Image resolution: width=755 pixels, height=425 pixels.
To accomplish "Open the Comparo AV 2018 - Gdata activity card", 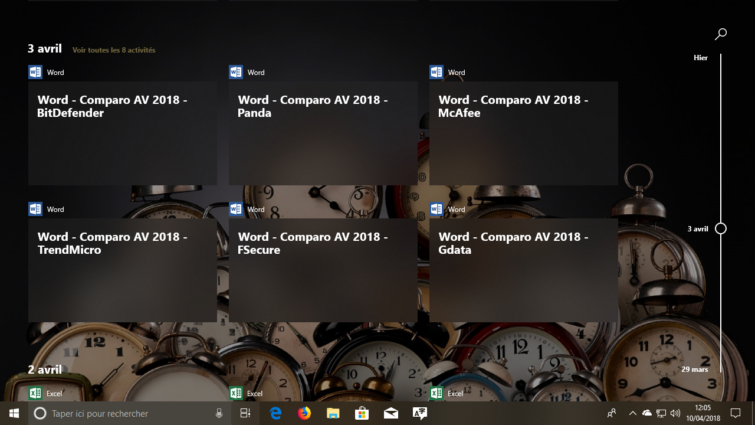I will click(523, 270).
